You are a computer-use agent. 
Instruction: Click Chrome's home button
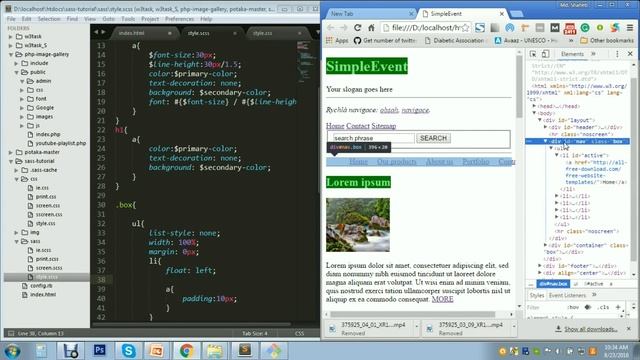pyautogui.click(x=371, y=27)
